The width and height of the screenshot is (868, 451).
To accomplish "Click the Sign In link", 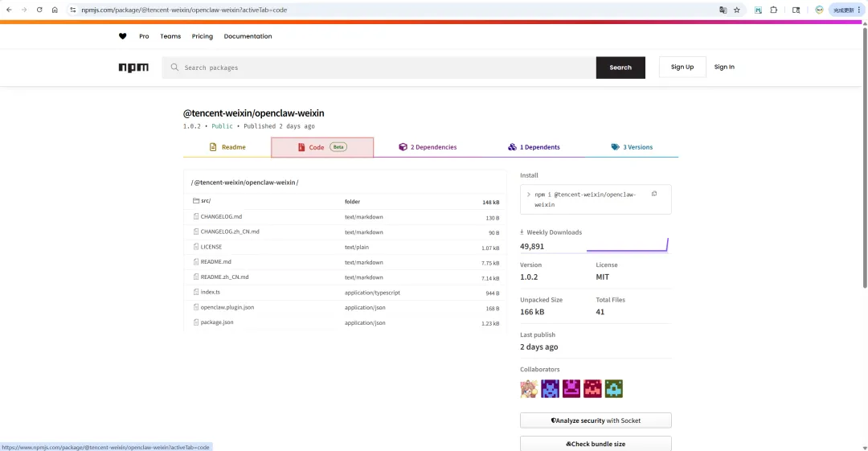I will coord(724,67).
